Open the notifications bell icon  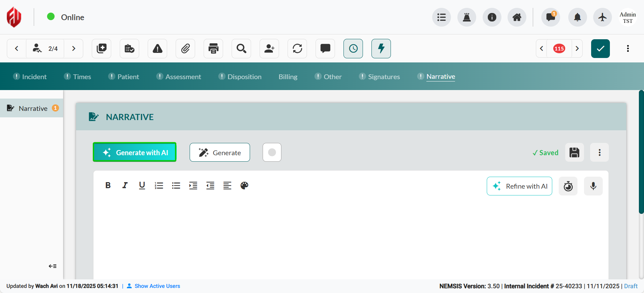[x=577, y=17]
